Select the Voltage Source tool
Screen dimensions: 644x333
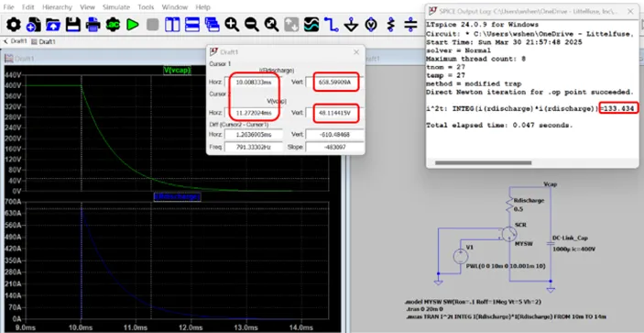coord(371,25)
